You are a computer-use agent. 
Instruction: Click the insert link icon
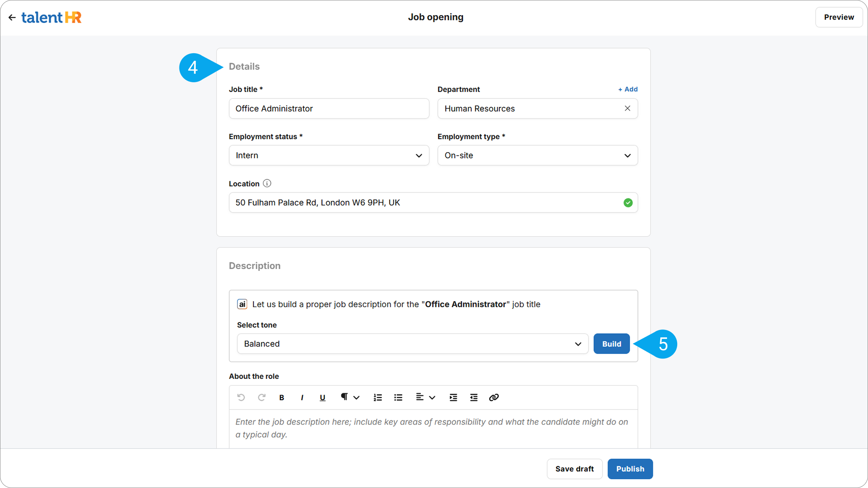tap(494, 397)
